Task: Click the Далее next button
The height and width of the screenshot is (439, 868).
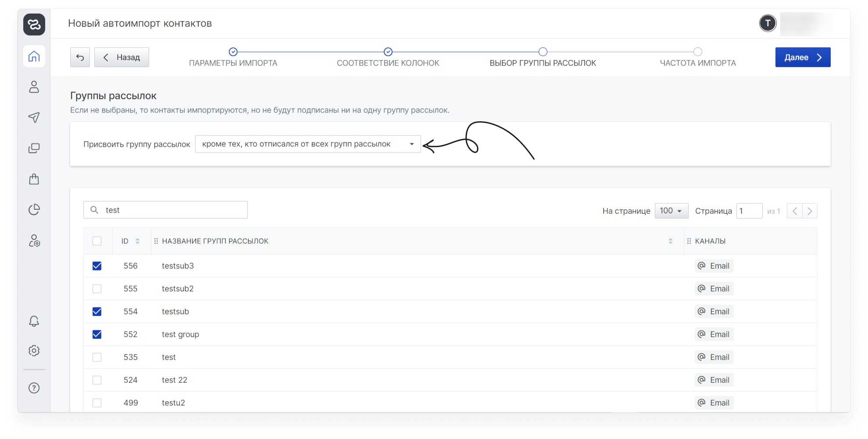Action: pyautogui.click(x=803, y=57)
